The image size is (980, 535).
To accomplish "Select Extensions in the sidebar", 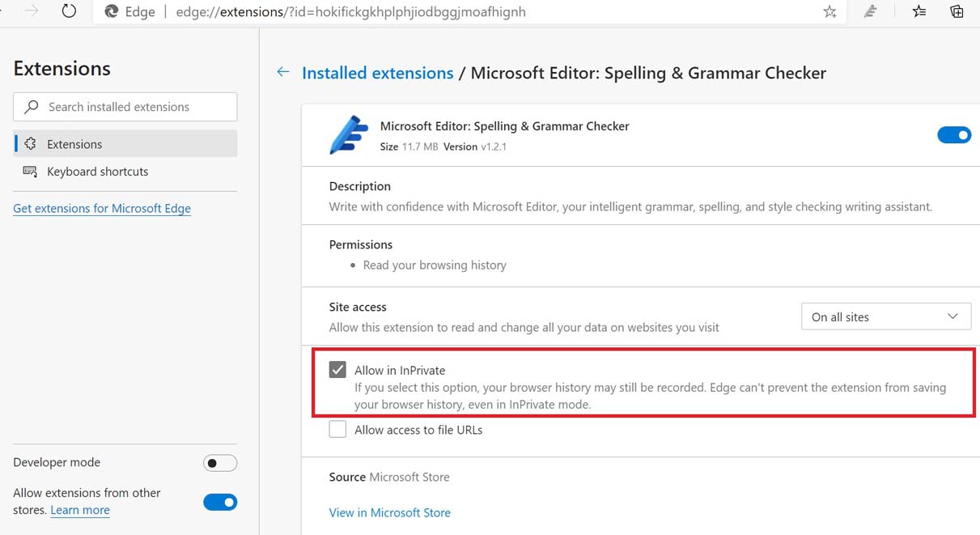I will 125,144.
